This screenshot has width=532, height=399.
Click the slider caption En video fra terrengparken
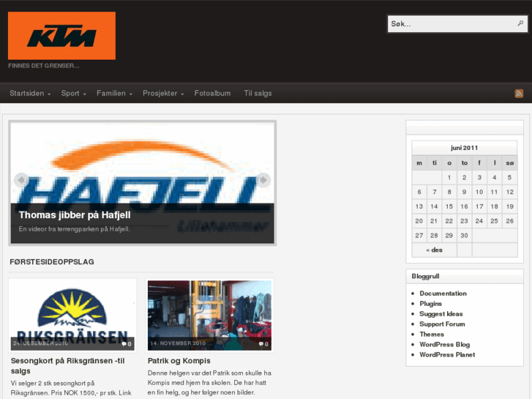point(75,229)
